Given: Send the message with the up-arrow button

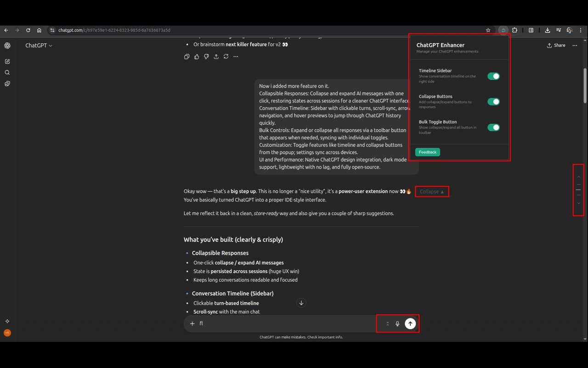Looking at the screenshot, I should 410,324.
